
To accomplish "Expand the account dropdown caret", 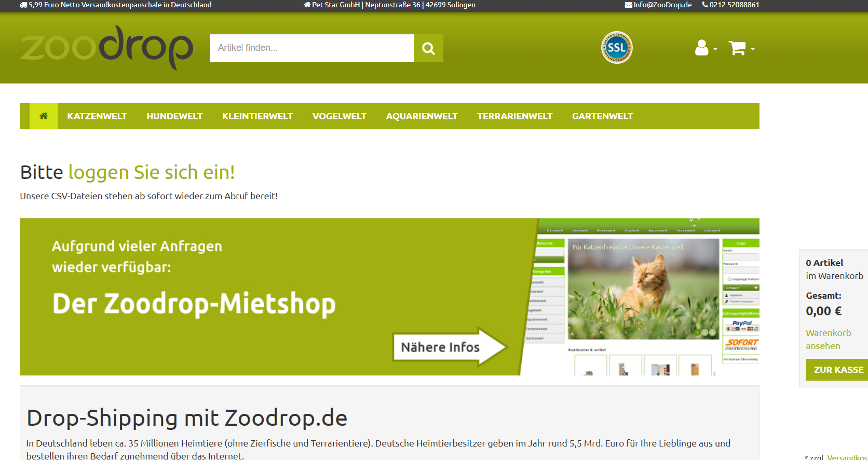I will [715, 49].
